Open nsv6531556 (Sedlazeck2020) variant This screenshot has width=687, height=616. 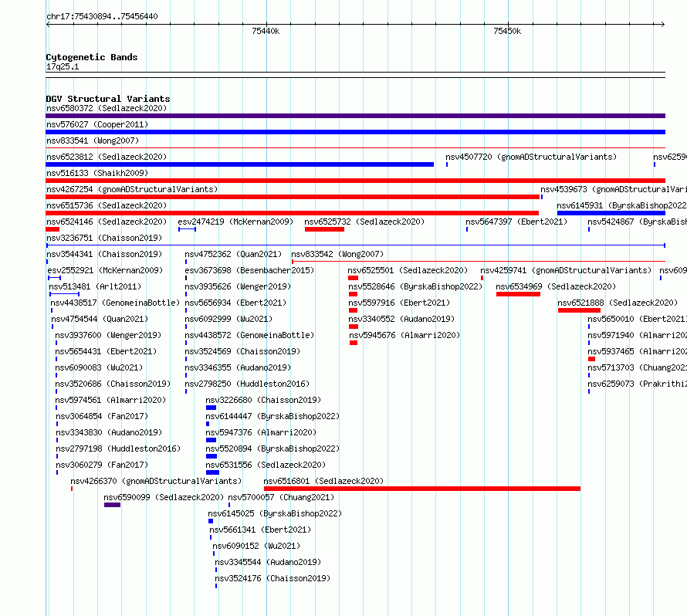[266, 465]
